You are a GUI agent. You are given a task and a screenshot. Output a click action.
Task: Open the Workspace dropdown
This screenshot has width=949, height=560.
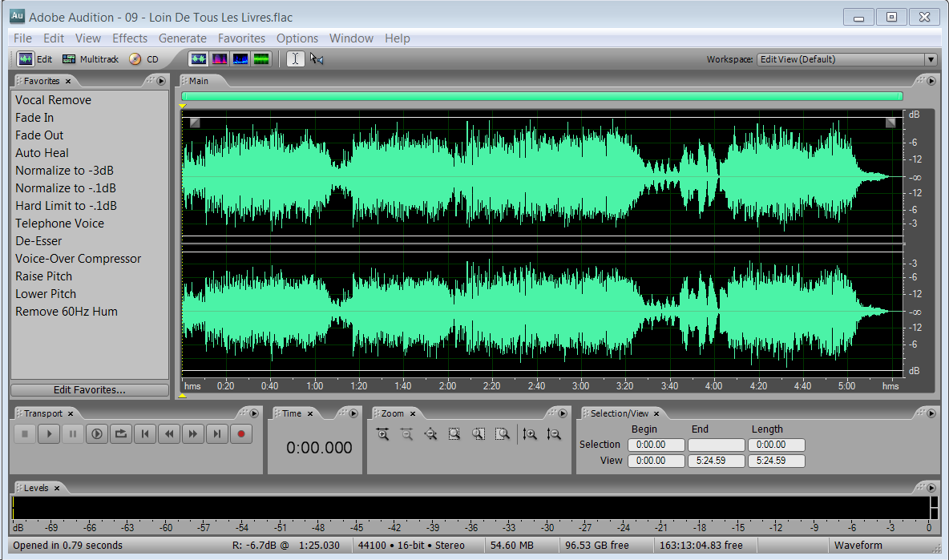click(x=931, y=59)
